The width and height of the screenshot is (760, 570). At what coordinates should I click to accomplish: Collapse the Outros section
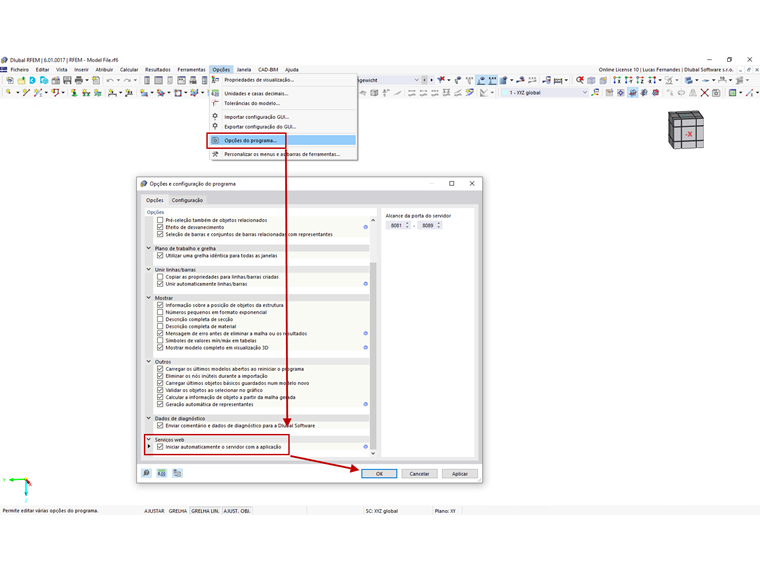(x=149, y=362)
